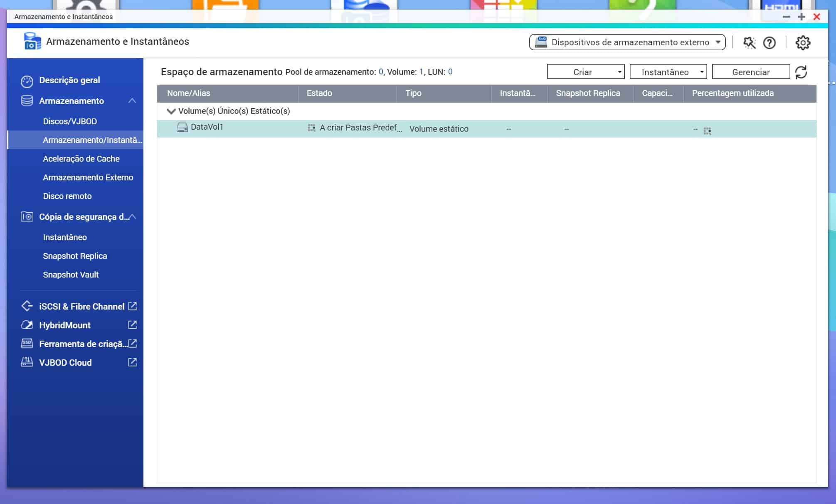
Task: Open the Criar dropdown button
Action: click(585, 72)
